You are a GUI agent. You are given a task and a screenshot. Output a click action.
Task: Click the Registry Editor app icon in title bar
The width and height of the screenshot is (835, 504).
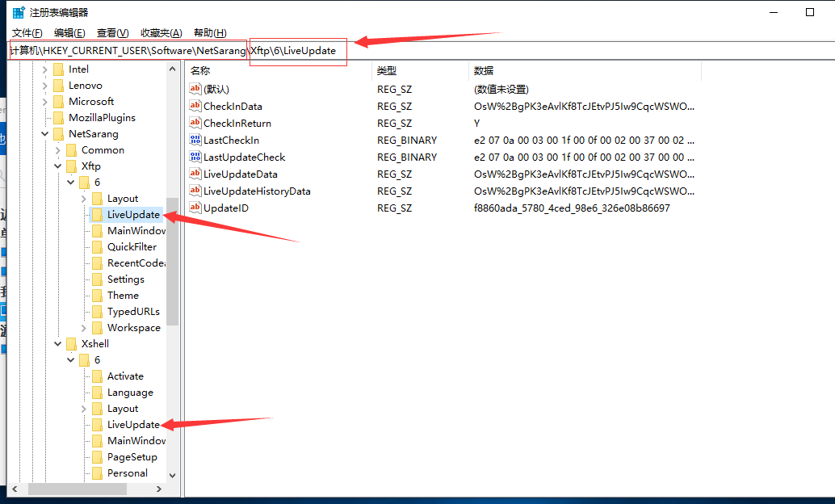tap(19, 12)
